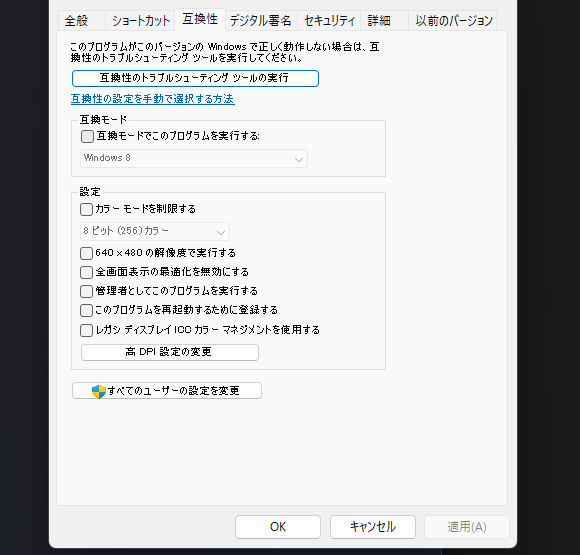Click 高 DPI 設定の変更 button
The width and height of the screenshot is (580, 555).
(170, 352)
